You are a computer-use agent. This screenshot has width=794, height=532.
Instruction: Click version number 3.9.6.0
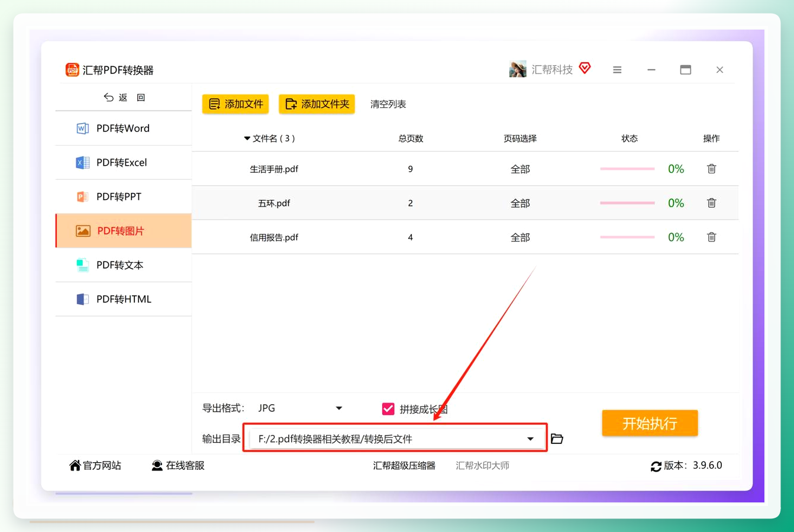tap(708, 465)
